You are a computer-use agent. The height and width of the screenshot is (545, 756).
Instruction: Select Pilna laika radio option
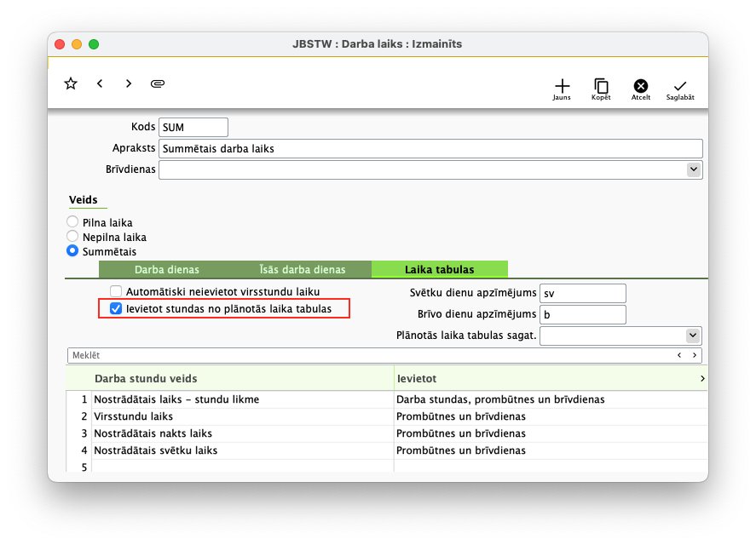tap(72, 221)
